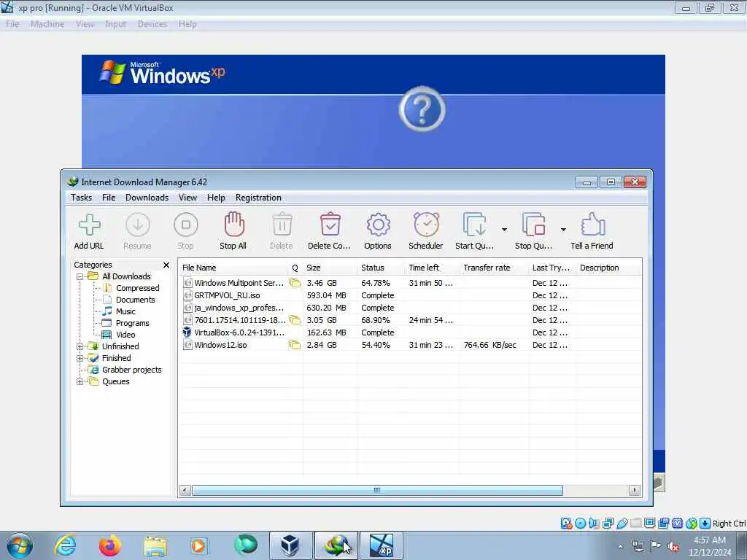Select the Music category
Viewport: 747px width, 560px height.
click(x=125, y=311)
